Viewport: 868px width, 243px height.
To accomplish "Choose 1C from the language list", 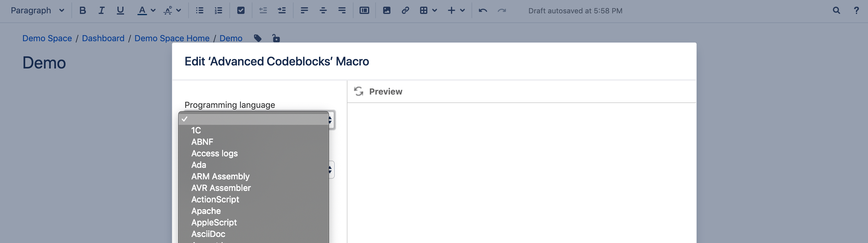I will (x=253, y=130).
